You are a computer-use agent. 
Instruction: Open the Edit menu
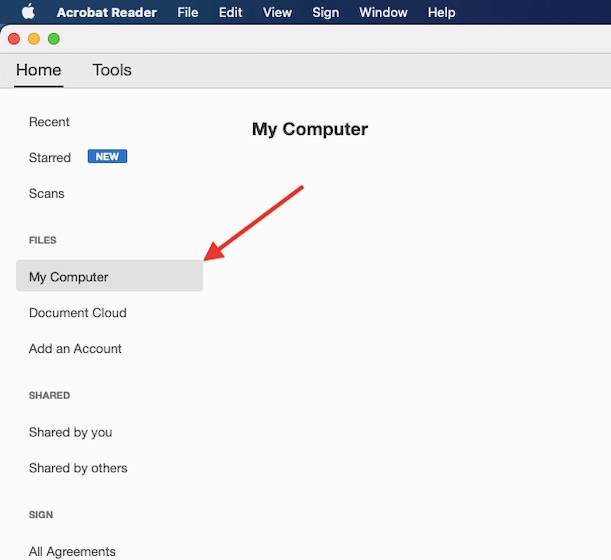pyautogui.click(x=230, y=12)
